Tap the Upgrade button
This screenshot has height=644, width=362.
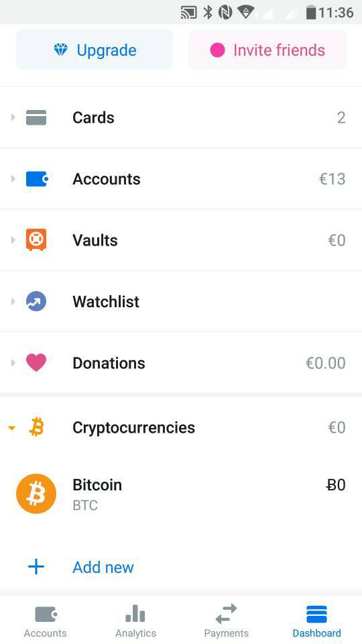[x=95, y=50]
